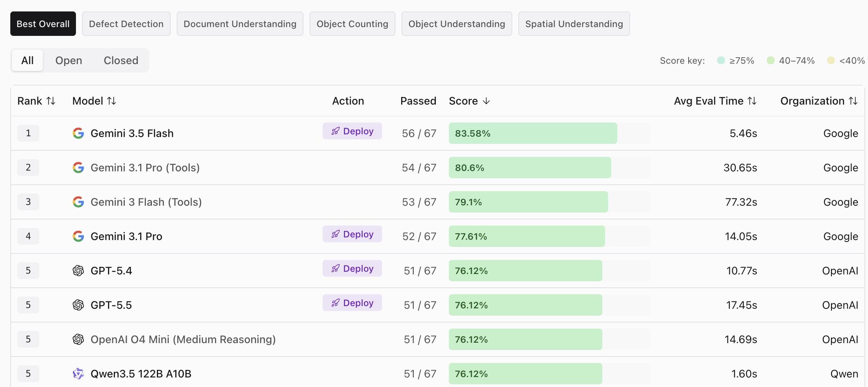Image resolution: width=868 pixels, height=387 pixels.
Task: Switch to Object Understanding tab
Action: [457, 24]
